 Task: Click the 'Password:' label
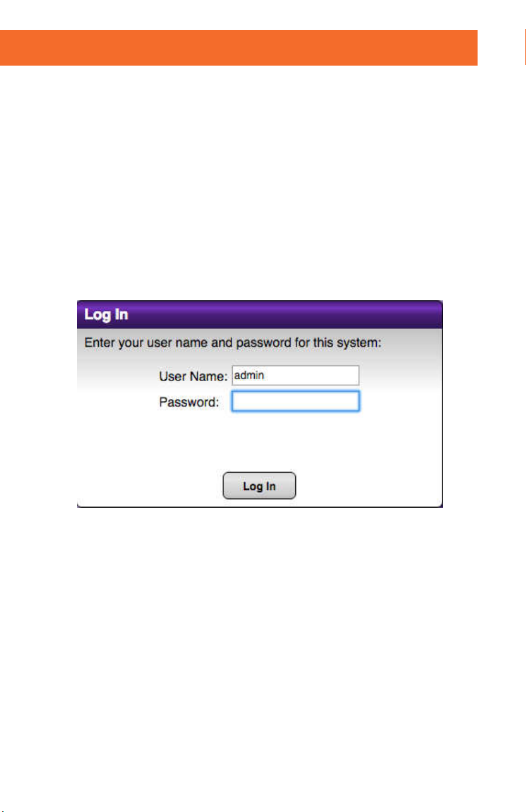(189, 402)
